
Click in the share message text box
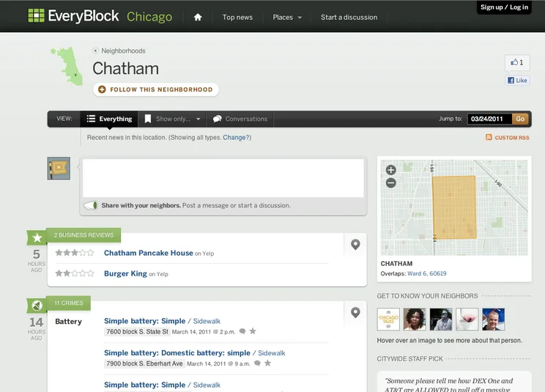point(223,178)
